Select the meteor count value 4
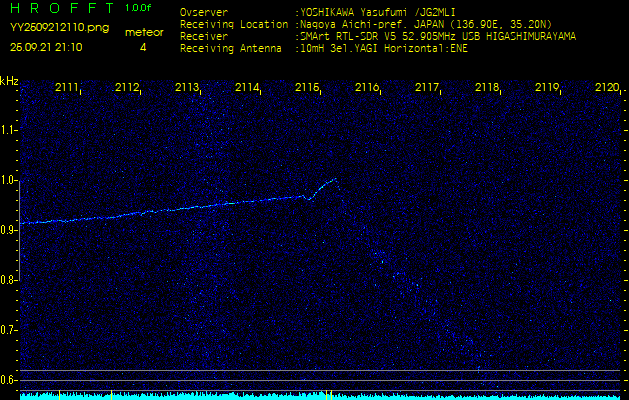The image size is (629, 400). (x=143, y=47)
